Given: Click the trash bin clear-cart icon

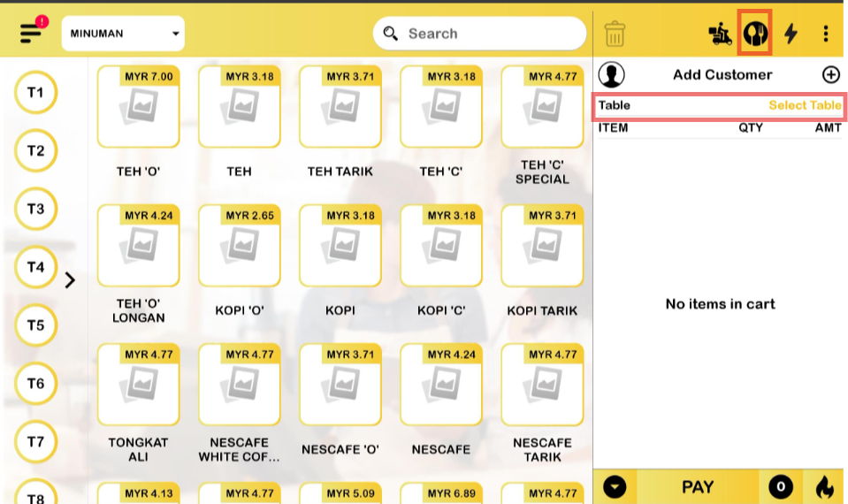Looking at the screenshot, I should [x=615, y=34].
